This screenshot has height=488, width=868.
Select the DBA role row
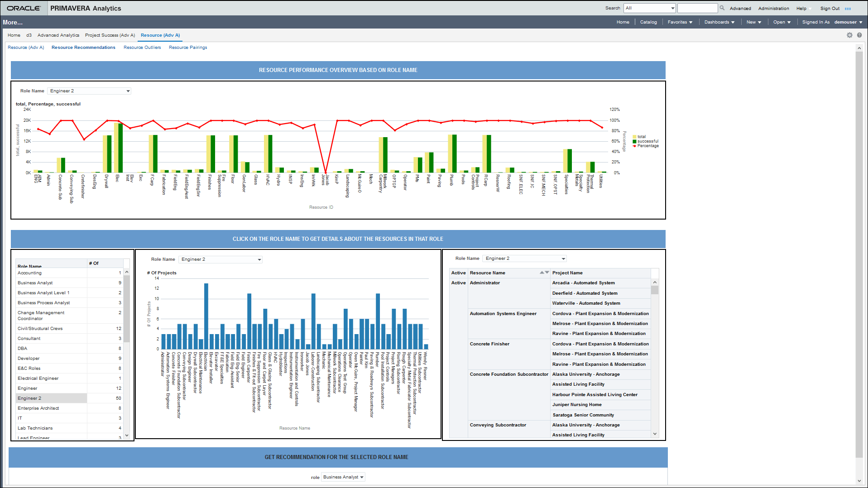point(69,349)
